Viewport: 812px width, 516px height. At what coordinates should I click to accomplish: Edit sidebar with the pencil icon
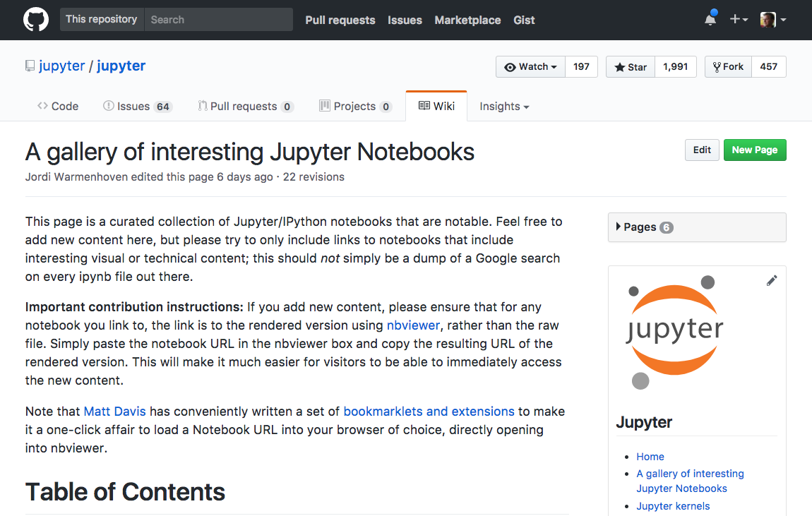[772, 280]
